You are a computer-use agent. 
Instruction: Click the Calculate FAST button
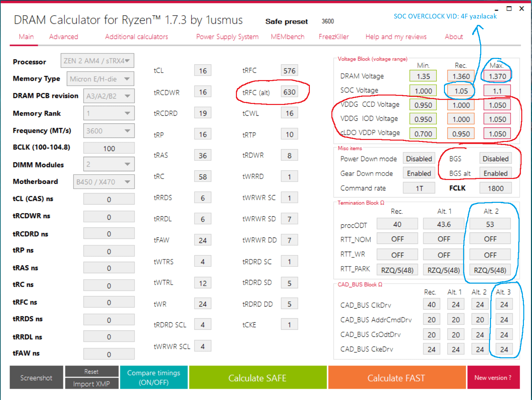[397, 377]
